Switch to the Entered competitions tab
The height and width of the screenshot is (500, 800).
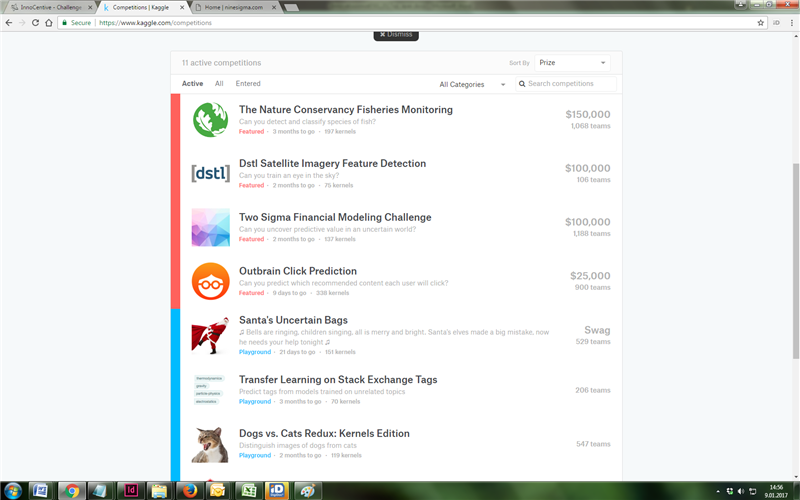(248, 84)
